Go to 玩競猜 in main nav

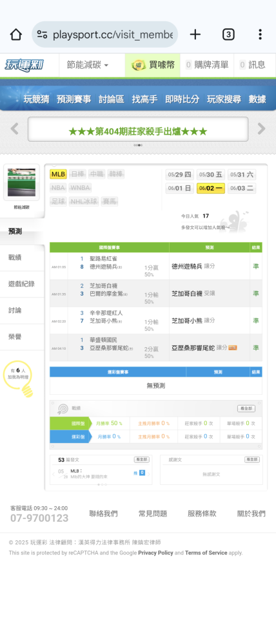coord(36,99)
